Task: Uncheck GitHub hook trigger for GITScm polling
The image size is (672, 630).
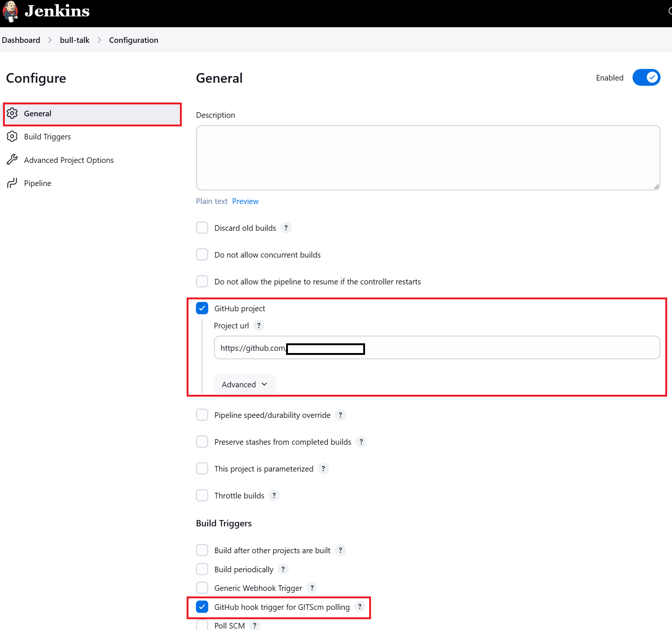Action: tap(202, 607)
